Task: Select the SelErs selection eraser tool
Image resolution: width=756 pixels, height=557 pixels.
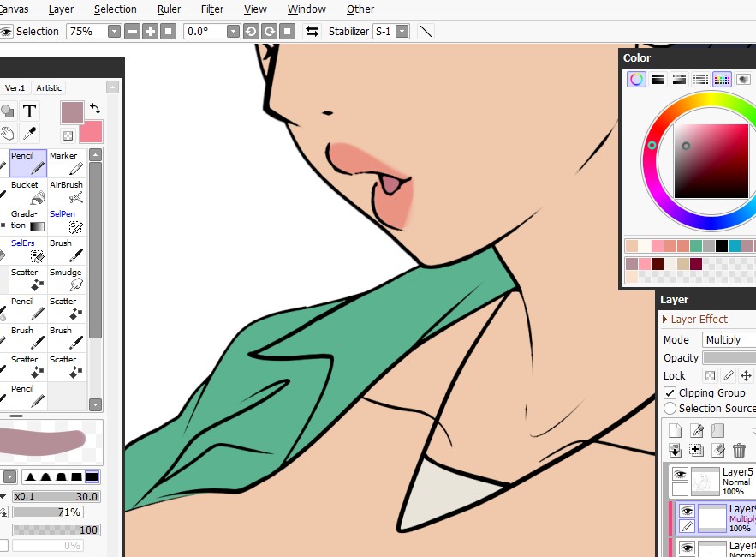Action: pyautogui.click(x=28, y=250)
